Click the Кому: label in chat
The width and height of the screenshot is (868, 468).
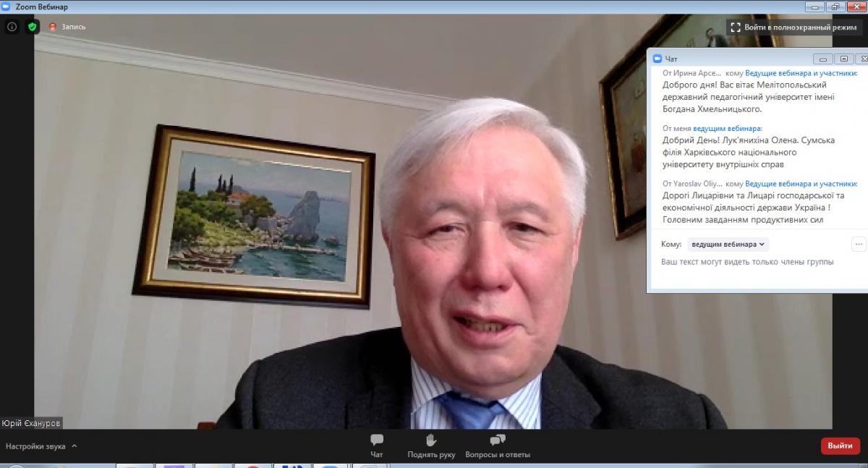(x=671, y=244)
